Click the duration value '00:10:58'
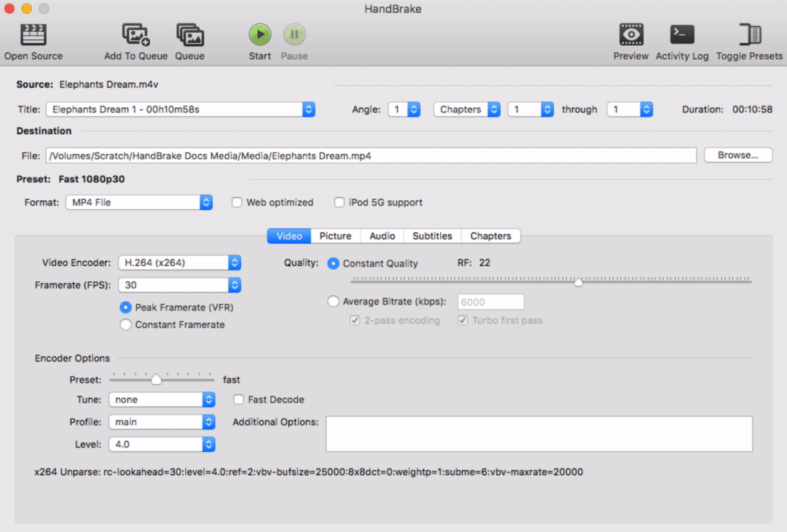 point(752,109)
